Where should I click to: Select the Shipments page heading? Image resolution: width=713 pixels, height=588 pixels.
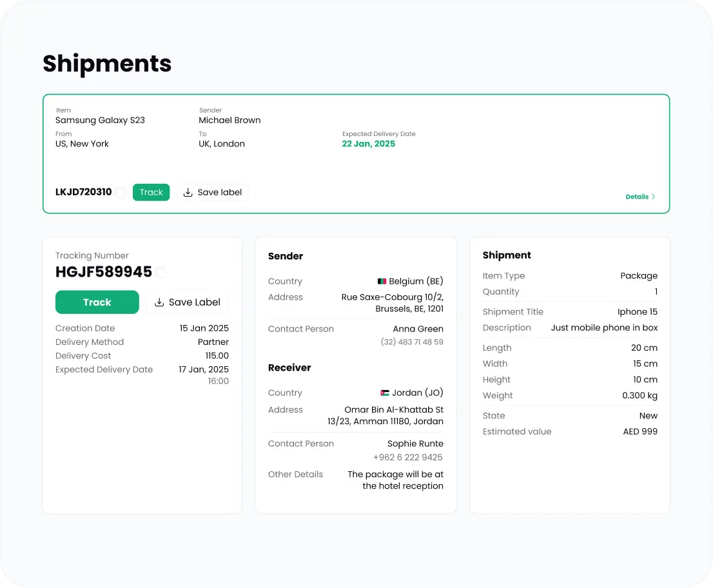coord(107,63)
